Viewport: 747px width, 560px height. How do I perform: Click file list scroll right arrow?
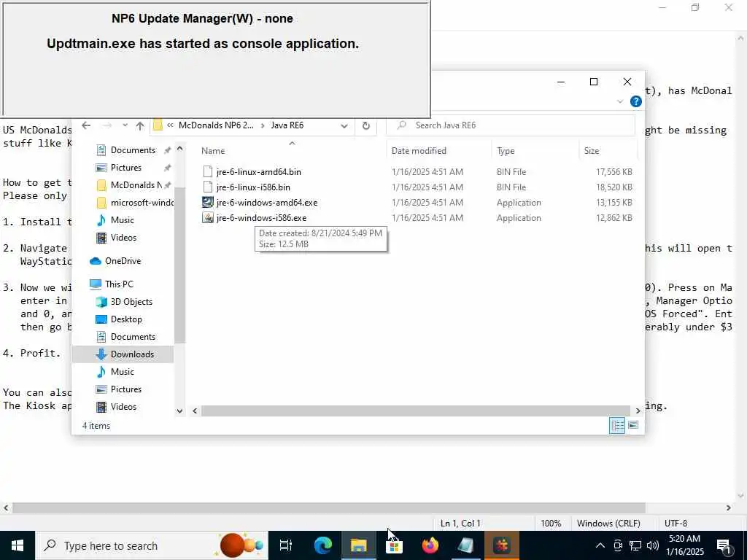tap(638, 411)
